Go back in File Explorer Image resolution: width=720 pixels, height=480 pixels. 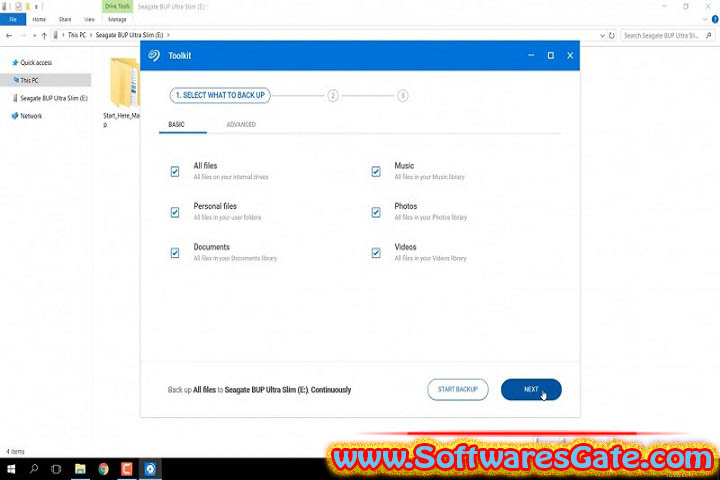[x=9, y=35]
